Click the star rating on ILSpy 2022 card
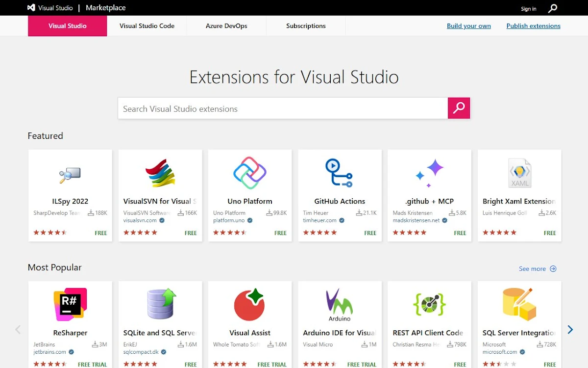Viewport: 588px width, 368px height. click(50, 233)
